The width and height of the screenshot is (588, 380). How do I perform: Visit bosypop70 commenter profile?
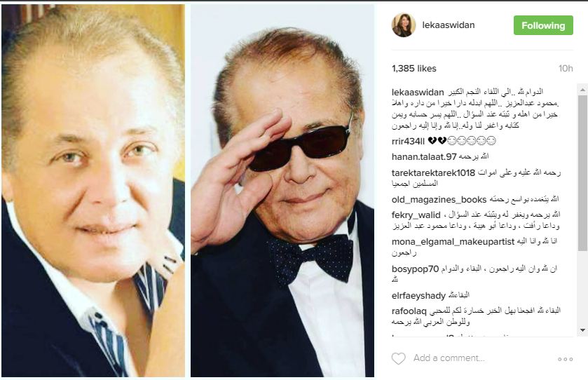point(415,269)
